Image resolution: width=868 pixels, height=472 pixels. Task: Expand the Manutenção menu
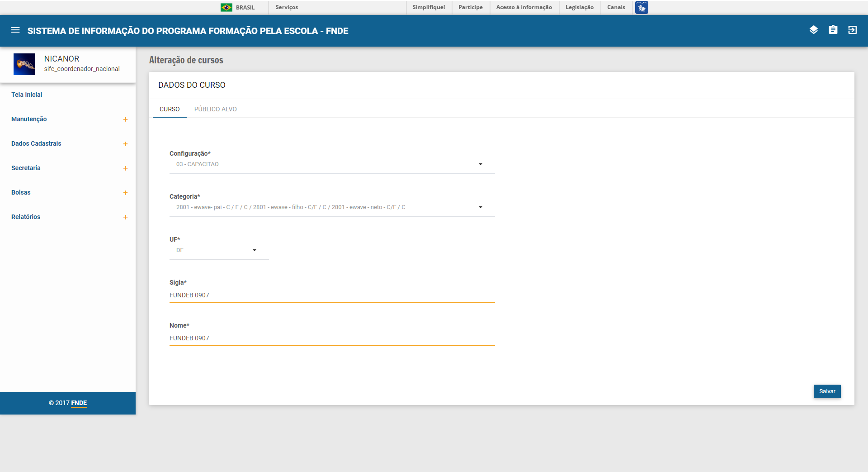125,119
